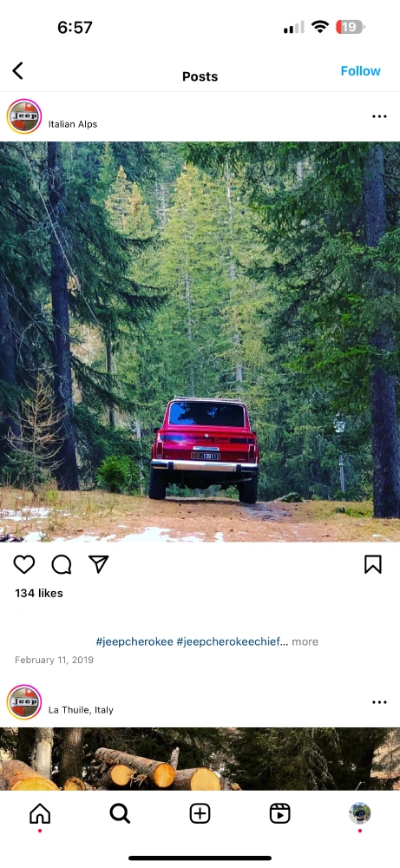Go to the Home tab
The width and height of the screenshot is (400, 868).
pyautogui.click(x=40, y=814)
